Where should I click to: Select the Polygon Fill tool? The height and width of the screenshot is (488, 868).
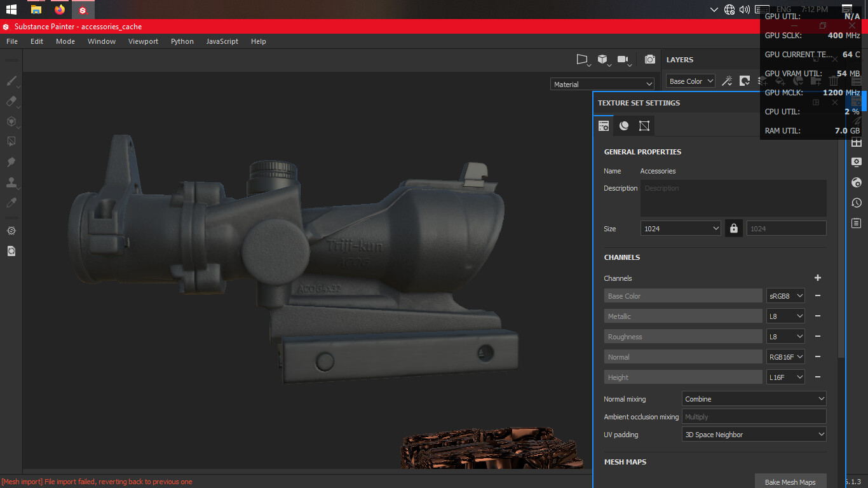point(11,141)
